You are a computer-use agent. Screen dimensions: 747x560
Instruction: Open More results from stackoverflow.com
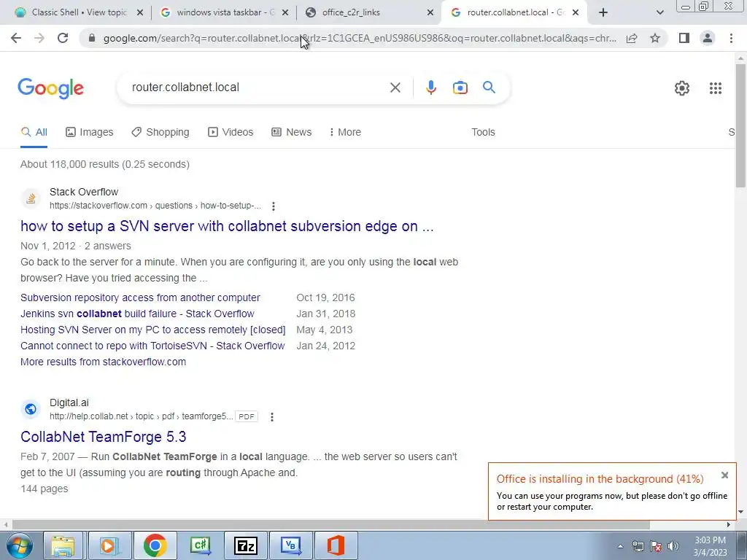click(103, 362)
